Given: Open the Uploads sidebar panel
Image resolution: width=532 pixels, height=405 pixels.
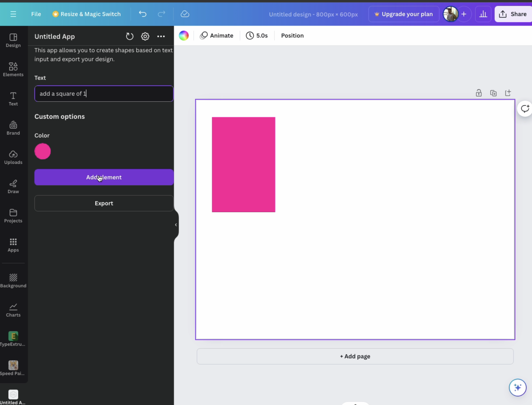Looking at the screenshot, I should (x=13, y=157).
